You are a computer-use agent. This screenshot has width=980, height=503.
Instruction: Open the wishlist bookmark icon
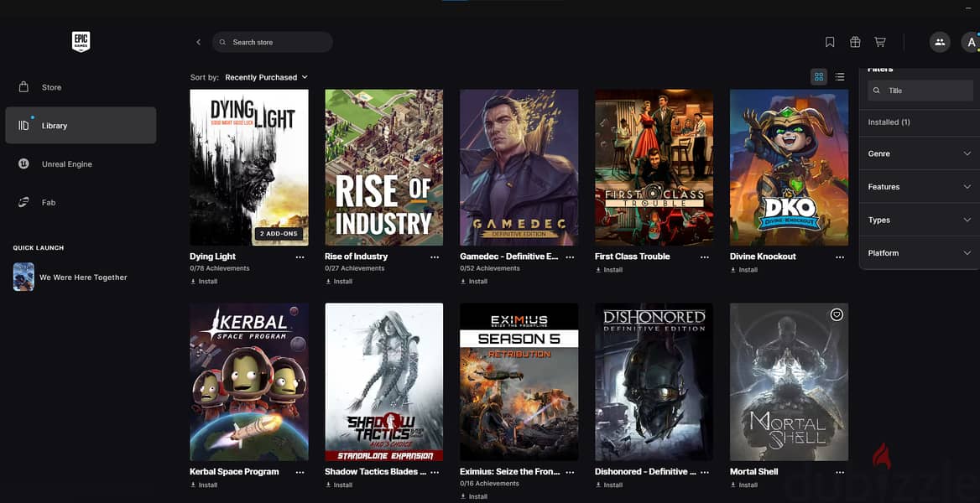tap(829, 42)
